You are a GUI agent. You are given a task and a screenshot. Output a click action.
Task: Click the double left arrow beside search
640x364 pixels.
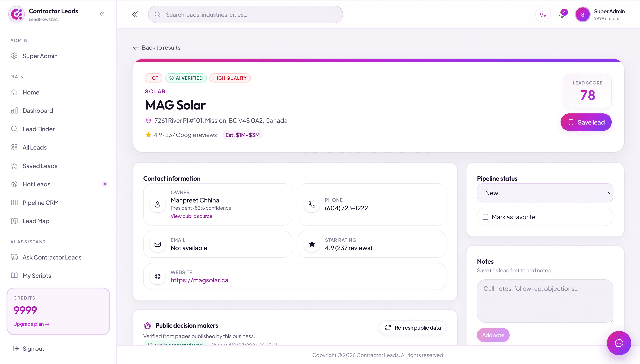(x=135, y=15)
